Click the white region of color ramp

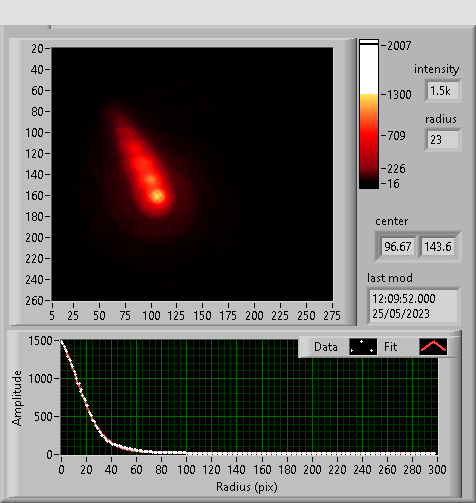pyautogui.click(x=369, y=69)
